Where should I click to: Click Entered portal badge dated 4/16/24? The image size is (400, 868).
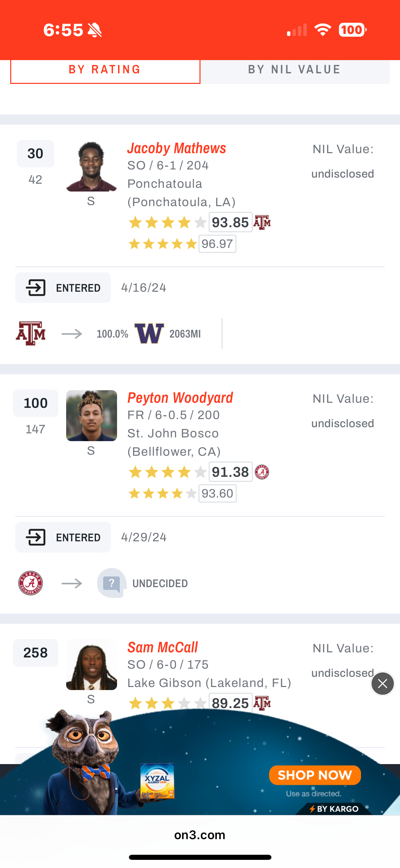(63, 288)
